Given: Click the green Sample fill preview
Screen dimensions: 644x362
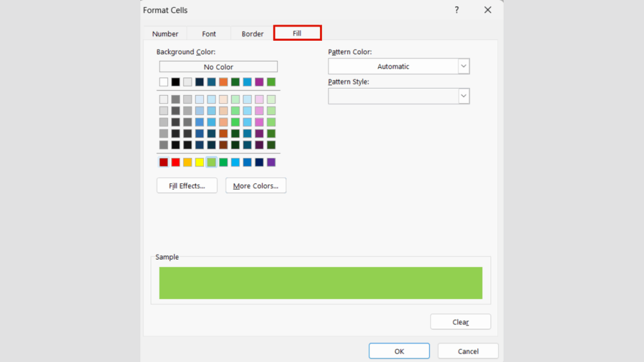Looking at the screenshot, I should pyautogui.click(x=321, y=282).
